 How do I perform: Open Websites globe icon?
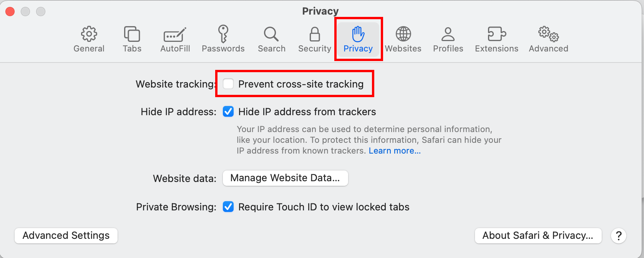click(403, 35)
